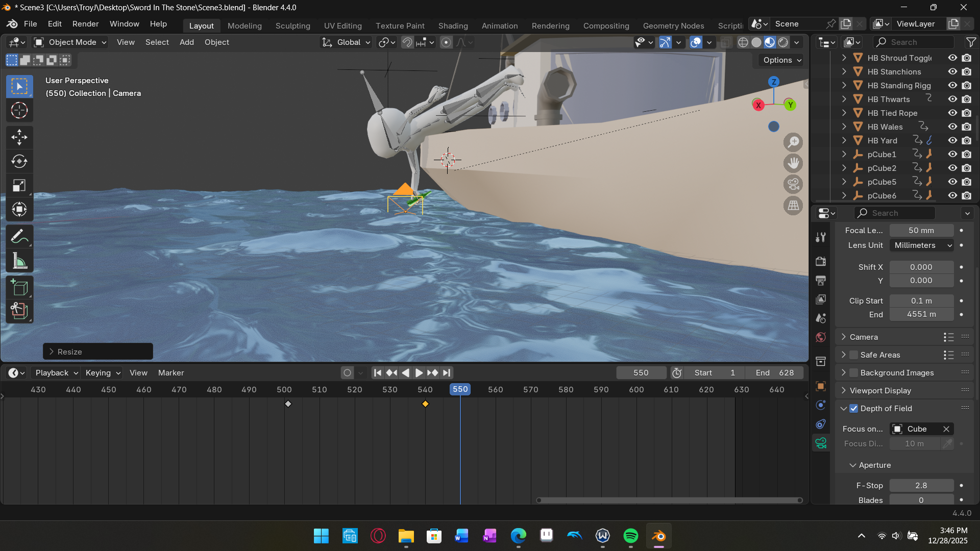Open the outliner filter funnel icon

coord(971,42)
